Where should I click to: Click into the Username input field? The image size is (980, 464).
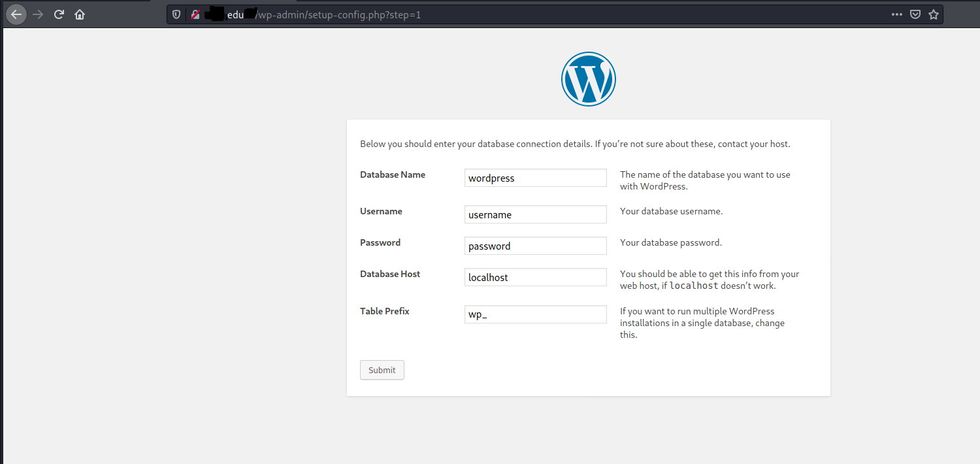click(536, 214)
